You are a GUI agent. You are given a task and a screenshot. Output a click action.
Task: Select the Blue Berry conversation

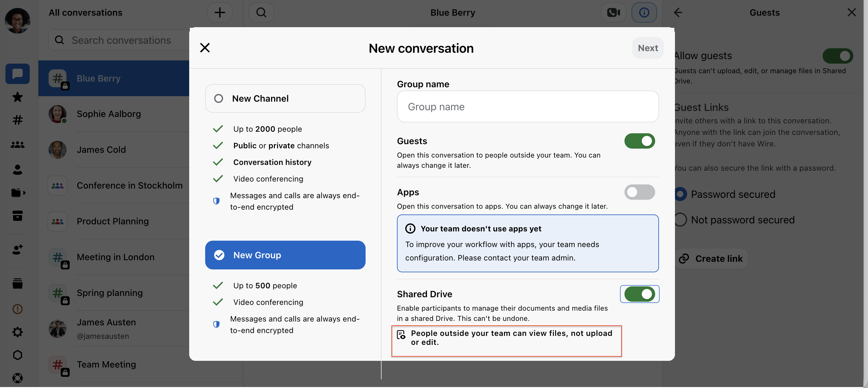pos(113,78)
